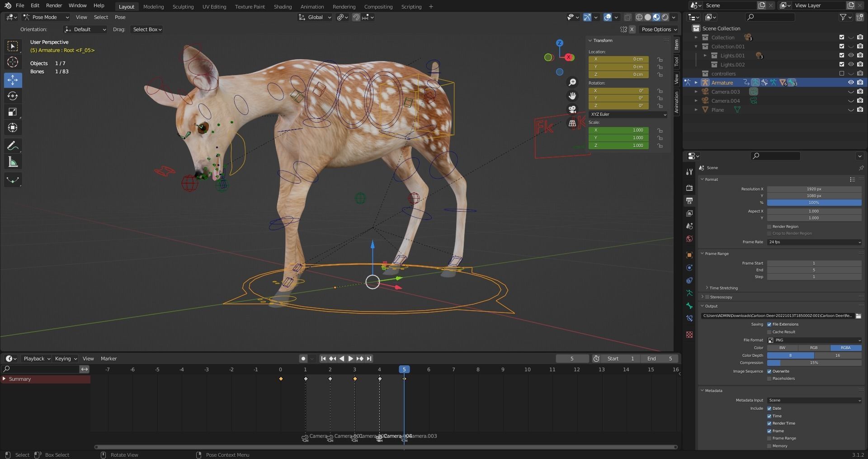Hide the Armature with its eye icon
This screenshot has height=459, width=868.
(850, 82)
